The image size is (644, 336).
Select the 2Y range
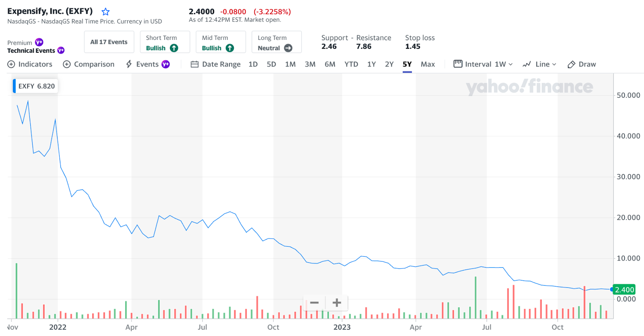389,64
